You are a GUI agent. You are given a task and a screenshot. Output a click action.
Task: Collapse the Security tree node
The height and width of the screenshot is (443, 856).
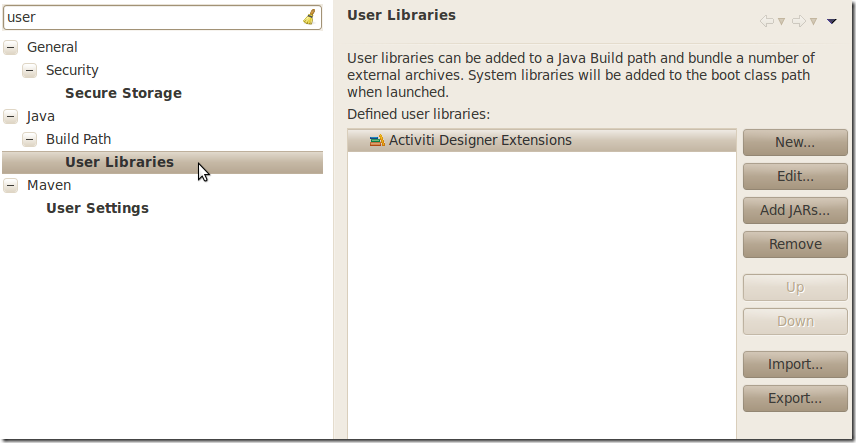pos(29,70)
